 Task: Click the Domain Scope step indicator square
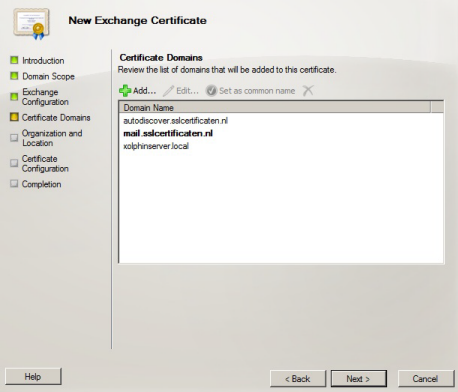click(x=14, y=76)
